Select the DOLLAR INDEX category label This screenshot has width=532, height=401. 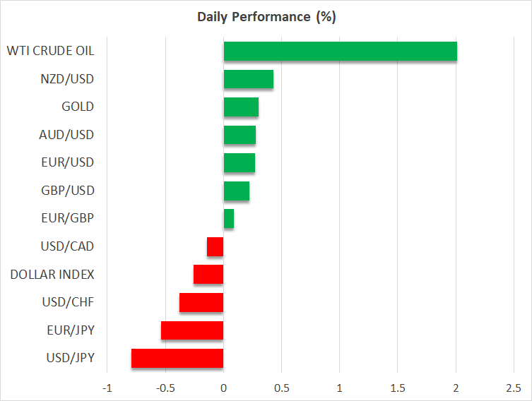[52, 275]
